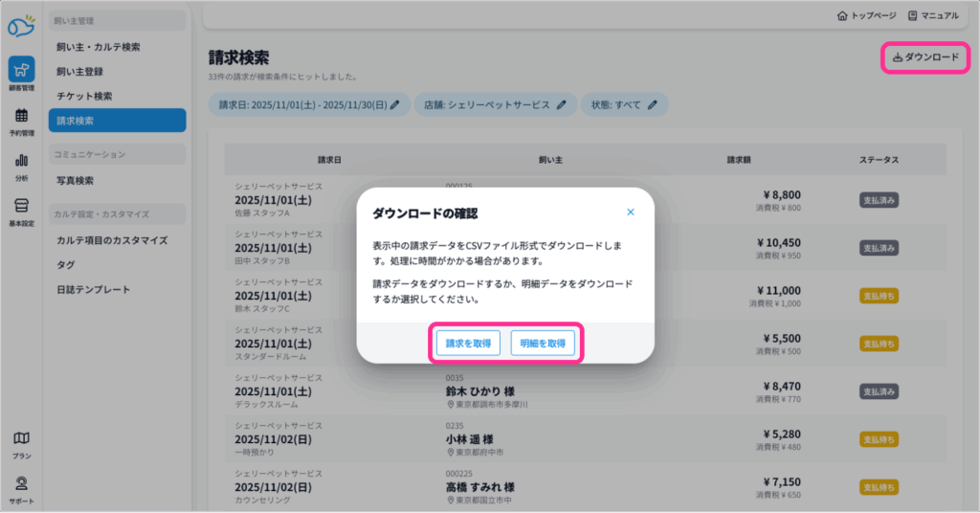Select the 基本設定 store icon

(x=21, y=206)
